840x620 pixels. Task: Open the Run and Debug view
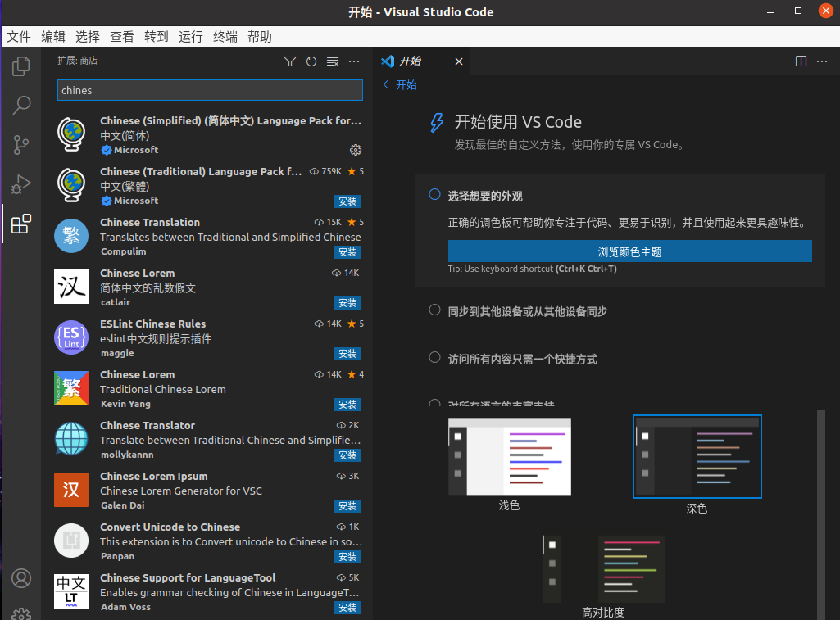point(20,184)
